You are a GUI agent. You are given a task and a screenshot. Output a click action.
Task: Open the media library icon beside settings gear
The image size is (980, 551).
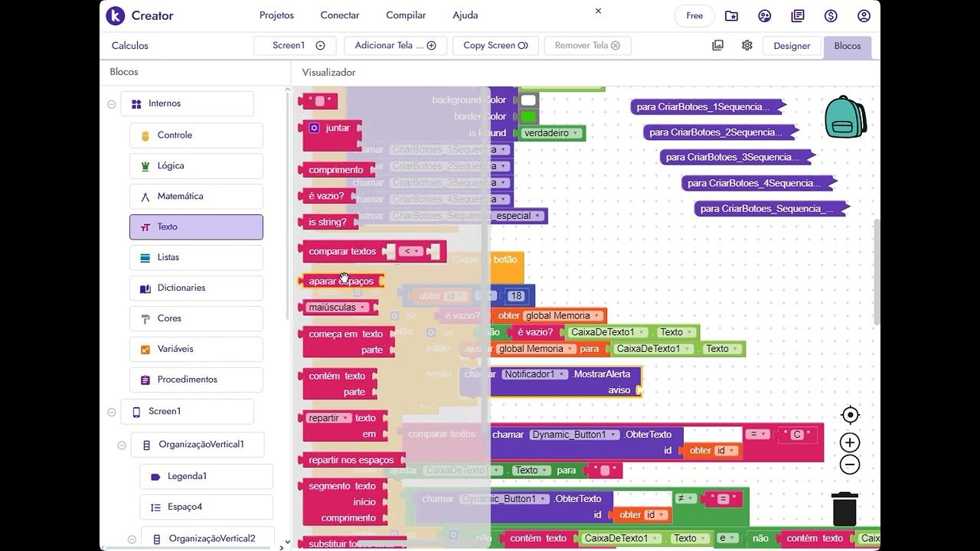click(717, 45)
